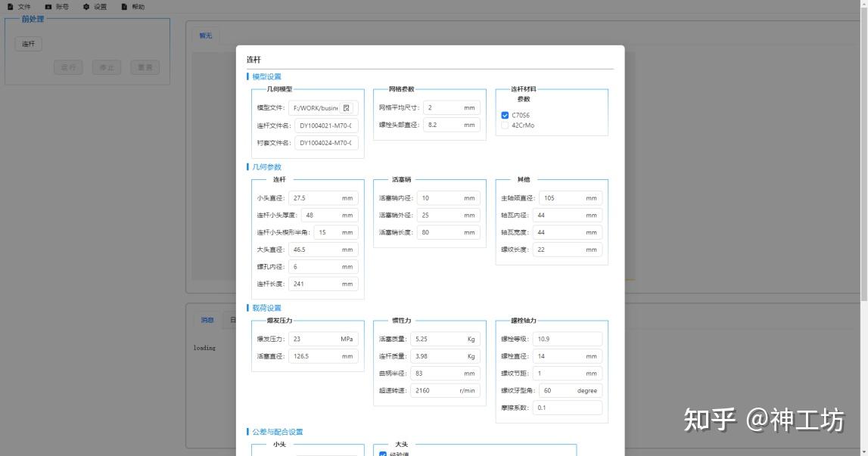Check the 42CrMo material checkbox

(x=505, y=125)
